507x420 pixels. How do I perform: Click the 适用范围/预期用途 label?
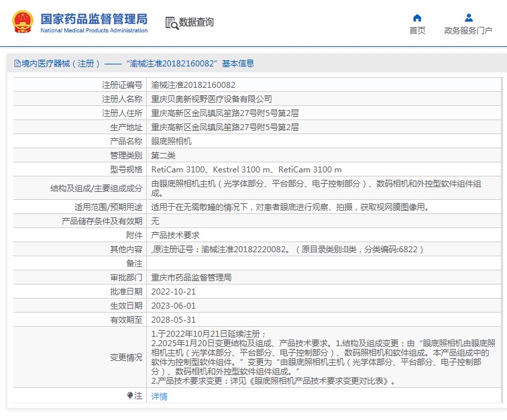click(x=109, y=207)
